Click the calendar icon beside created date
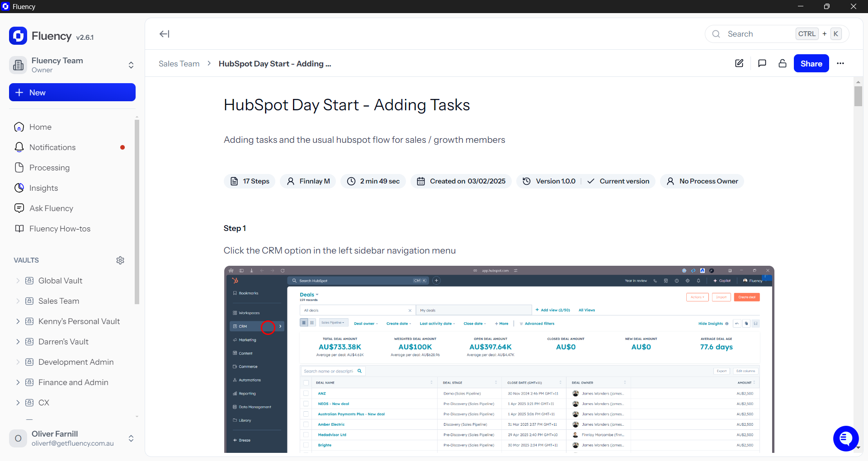 point(421,181)
